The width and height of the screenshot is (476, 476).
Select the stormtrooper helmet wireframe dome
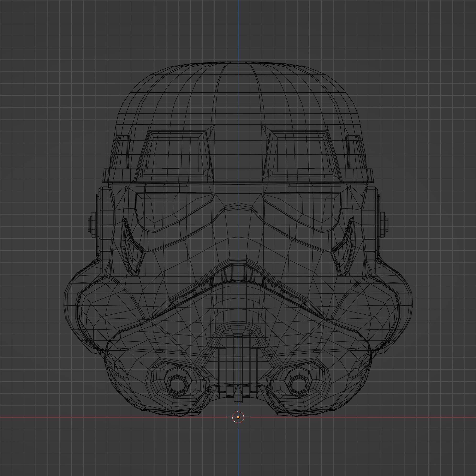click(x=238, y=122)
